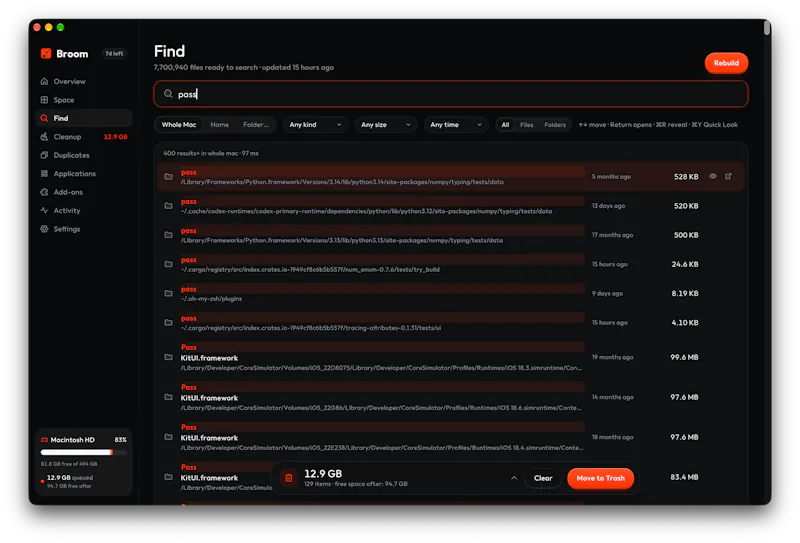Viewport: 800px width, 543px height.
Task: Click the window's vertical scrollbar thumb
Action: pos(766,28)
